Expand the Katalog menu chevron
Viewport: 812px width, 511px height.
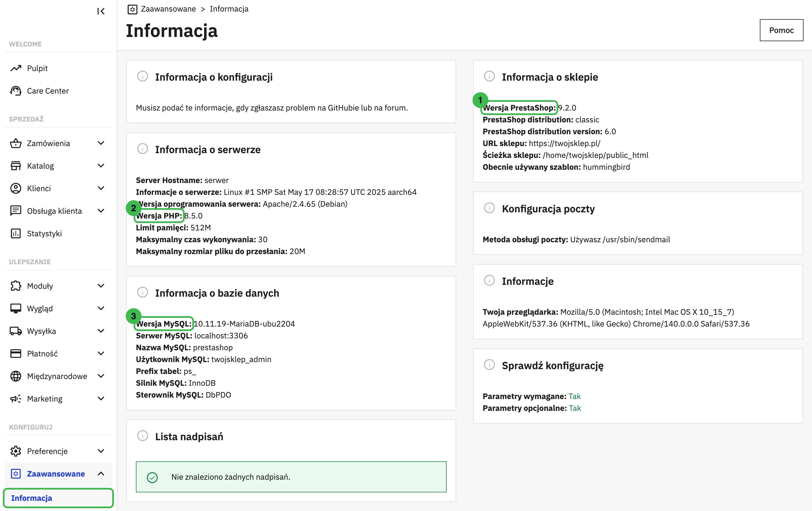[x=101, y=166]
